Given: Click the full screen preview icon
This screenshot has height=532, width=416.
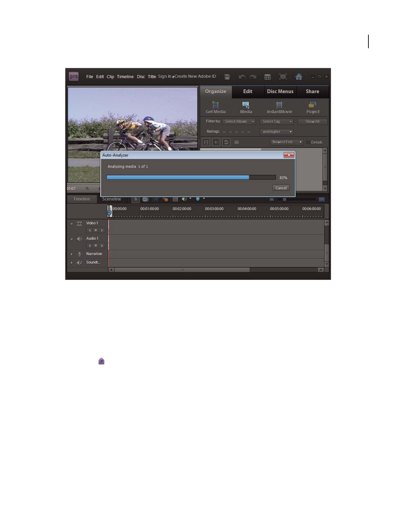Looking at the screenshot, I should [283, 77].
